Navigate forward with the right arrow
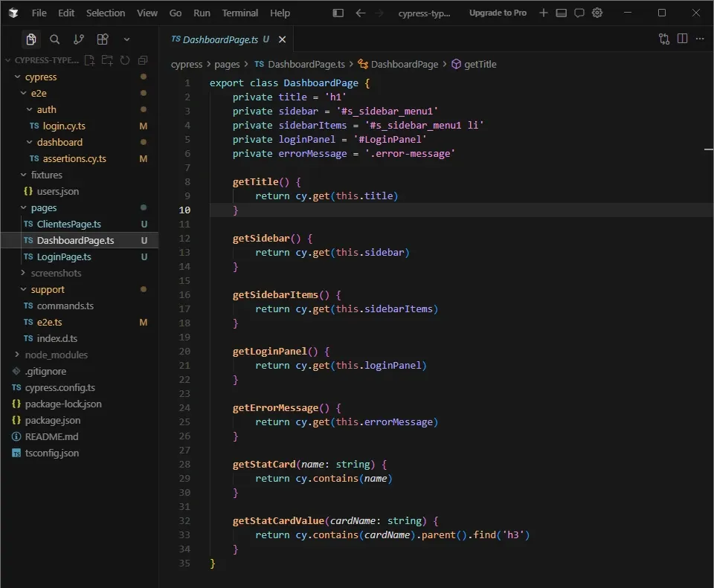Screen dimensions: 714x588 tap(379, 13)
